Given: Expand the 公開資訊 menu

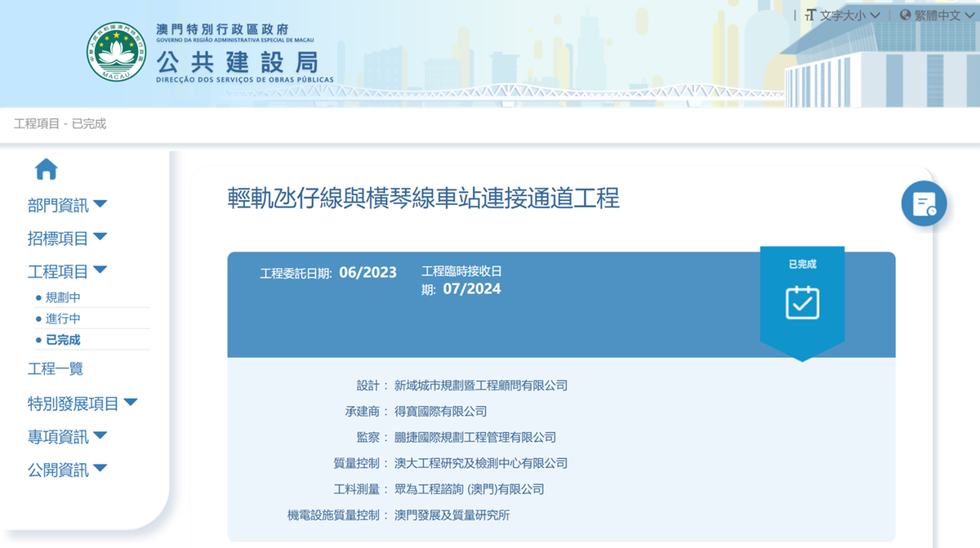Looking at the screenshot, I should (68, 470).
